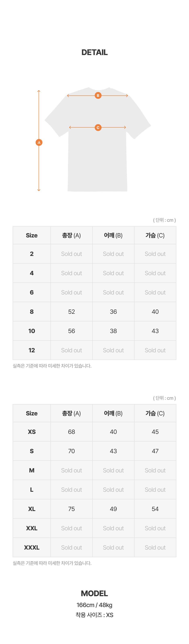Click the MODEL heading
Image resolution: width=189 pixels, height=644 pixels.
[94, 593]
